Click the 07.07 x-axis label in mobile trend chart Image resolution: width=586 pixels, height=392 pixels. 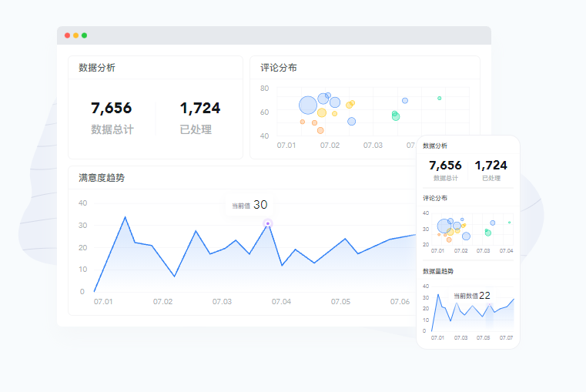[507, 338]
